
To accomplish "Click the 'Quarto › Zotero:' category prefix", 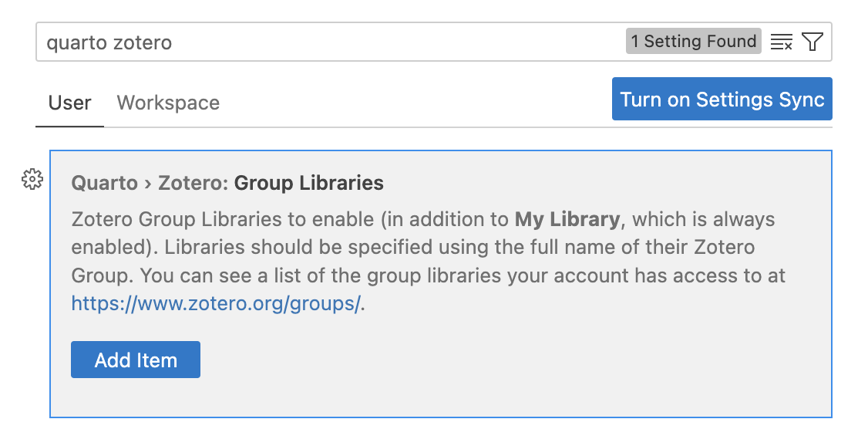I will click(x=150, y=184).
